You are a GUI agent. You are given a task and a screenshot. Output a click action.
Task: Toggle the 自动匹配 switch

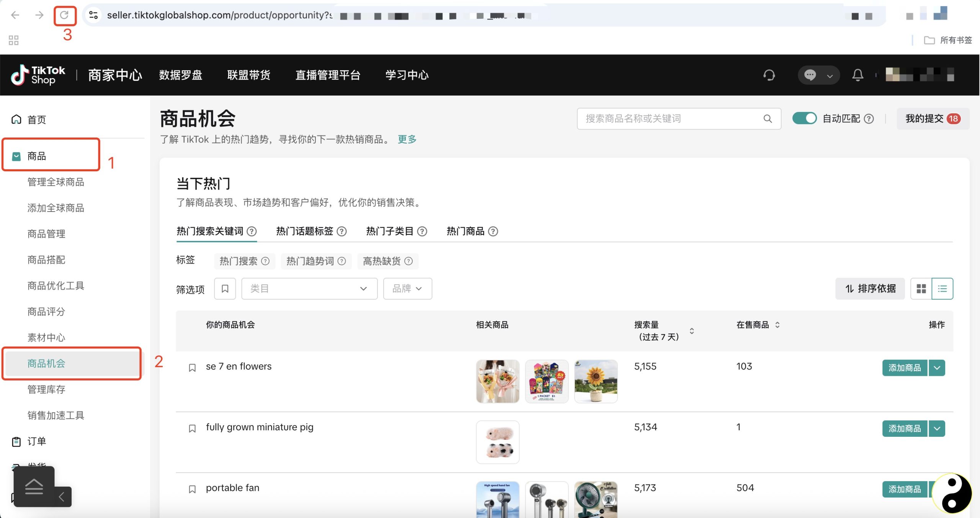coord(804,118)
